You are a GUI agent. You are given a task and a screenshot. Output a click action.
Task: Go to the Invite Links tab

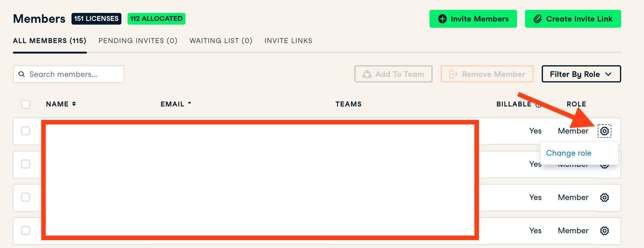[x=288, y=41]
